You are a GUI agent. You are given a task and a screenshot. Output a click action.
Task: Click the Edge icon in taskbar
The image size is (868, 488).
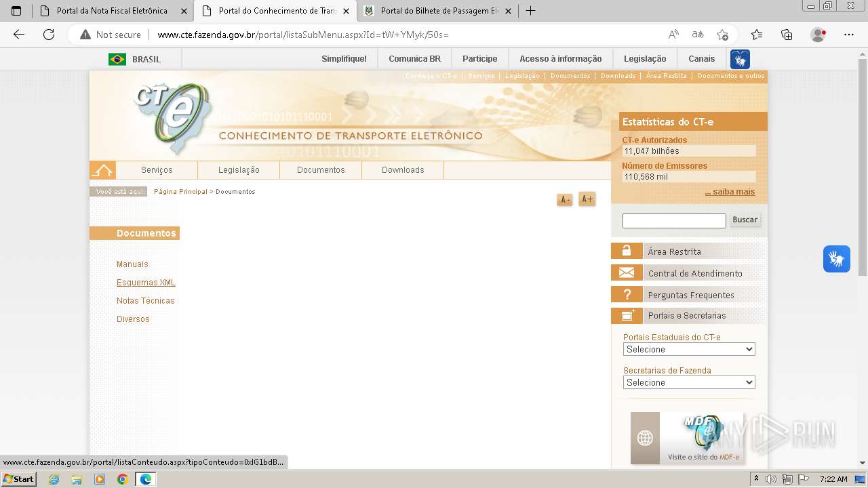pos(145,479)
